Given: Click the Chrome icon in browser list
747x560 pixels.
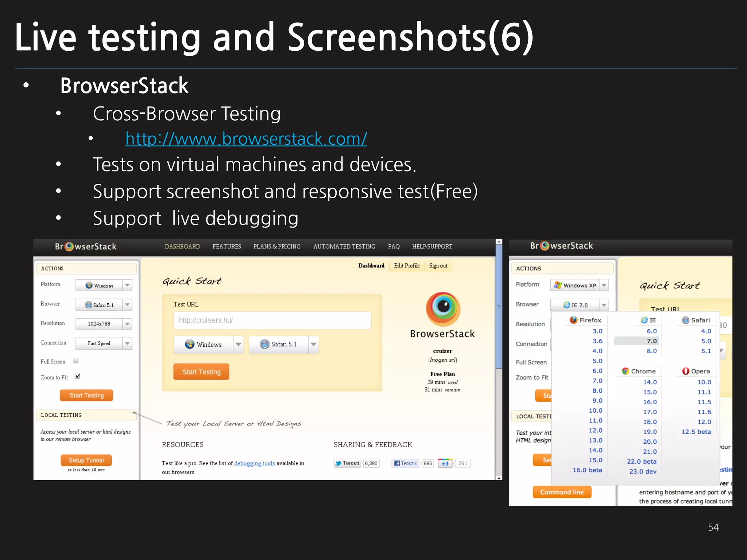Looking at the screenshot, I should (x=626, y=371).
